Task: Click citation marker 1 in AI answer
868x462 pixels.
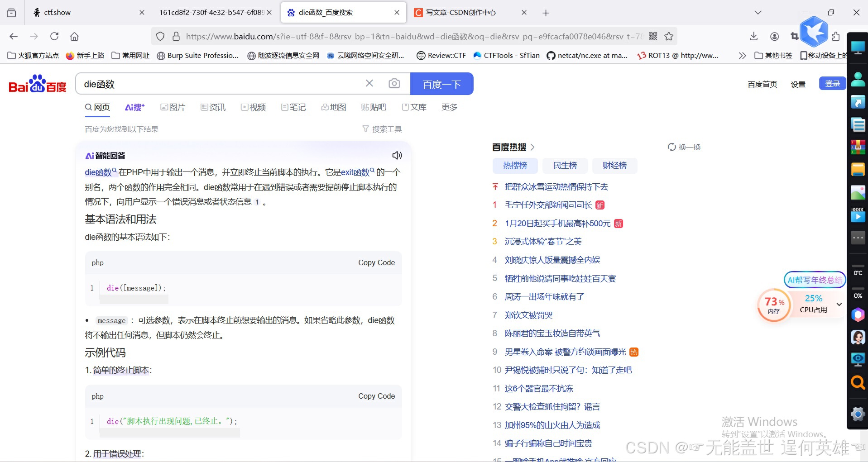Action: [257, 202]
